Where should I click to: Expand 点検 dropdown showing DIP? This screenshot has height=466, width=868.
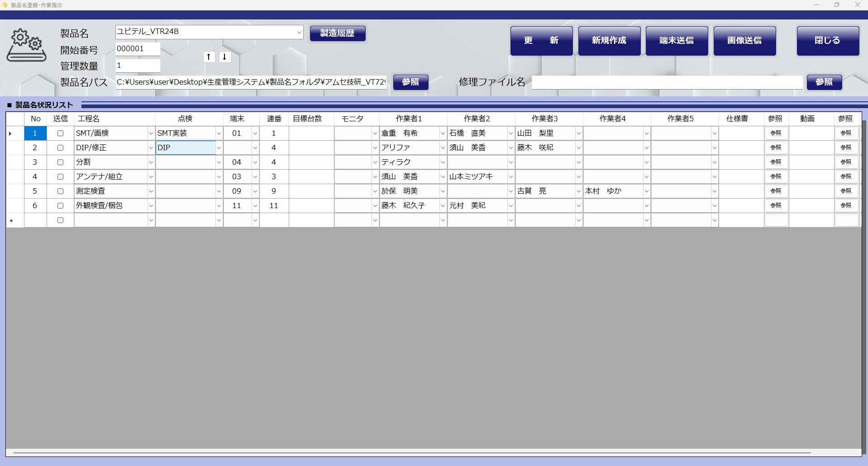[x=219, y=148]
